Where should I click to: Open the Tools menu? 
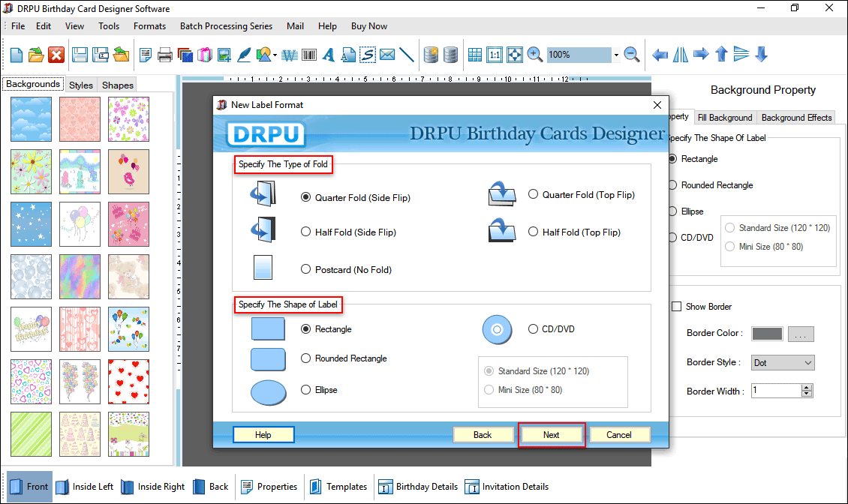click(x=109, y=26)
